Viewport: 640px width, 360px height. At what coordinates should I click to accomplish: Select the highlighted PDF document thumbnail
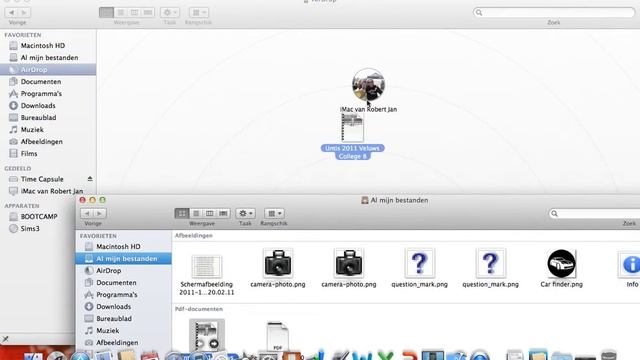[x=207, y=335]
